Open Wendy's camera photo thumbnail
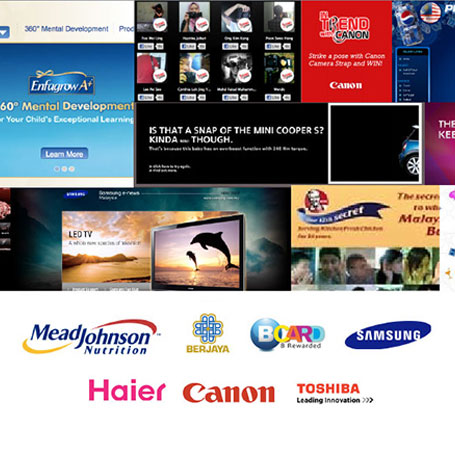 tap(279, 68)
